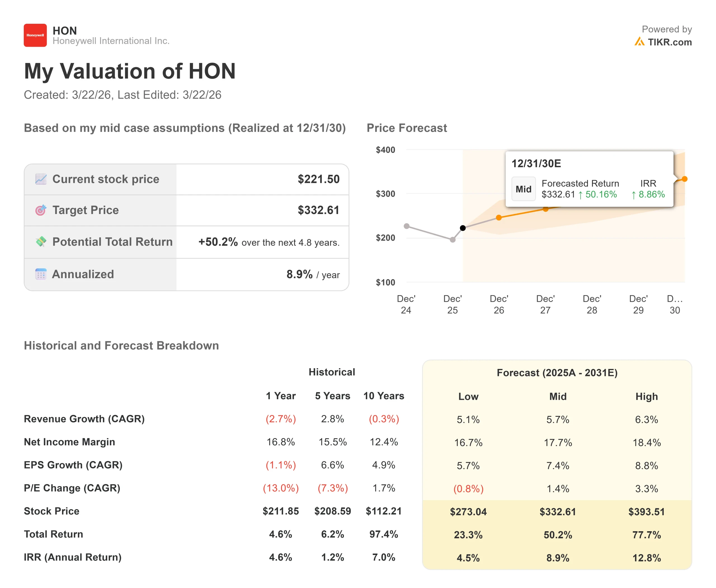This screenshot has width=716, height=588.
Task: Click the money icon beside Potential Total Return
Action: 41,241
